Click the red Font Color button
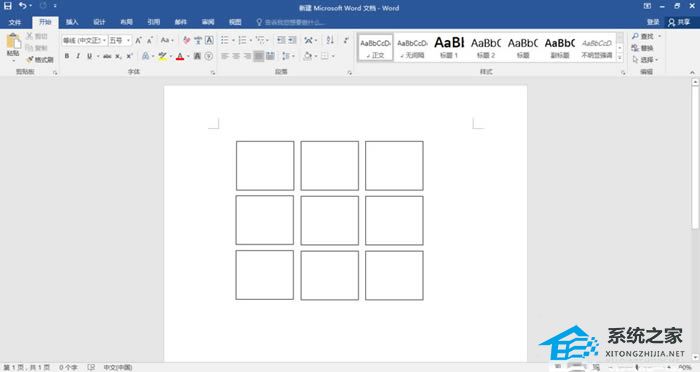Screen dimensions: 700x372 tap(180, 56)
